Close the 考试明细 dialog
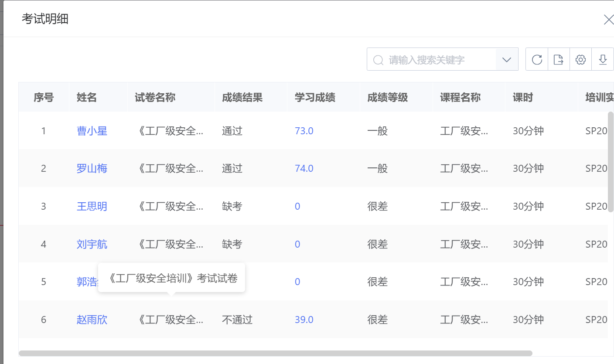Viewport: 614px width, 364px height. click(609, 19)
